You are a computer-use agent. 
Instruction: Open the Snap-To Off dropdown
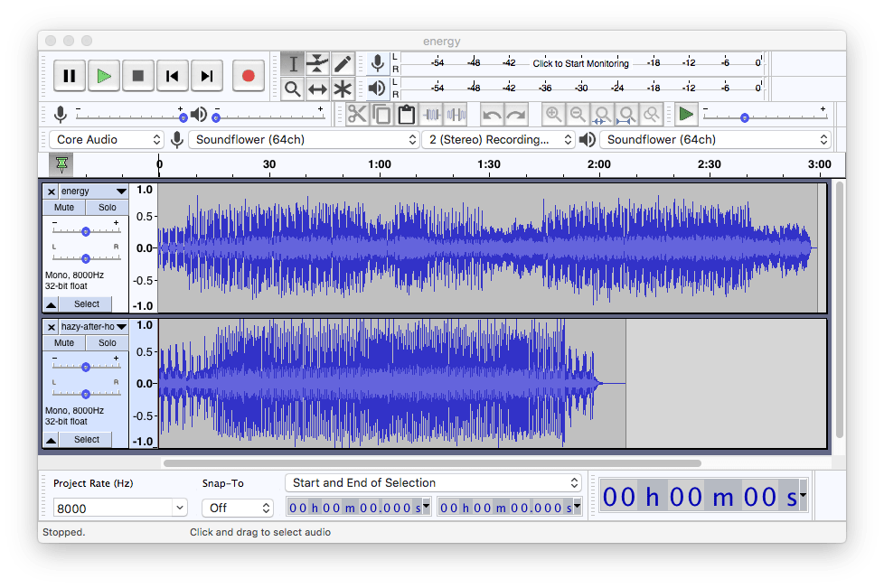point(238,508)
